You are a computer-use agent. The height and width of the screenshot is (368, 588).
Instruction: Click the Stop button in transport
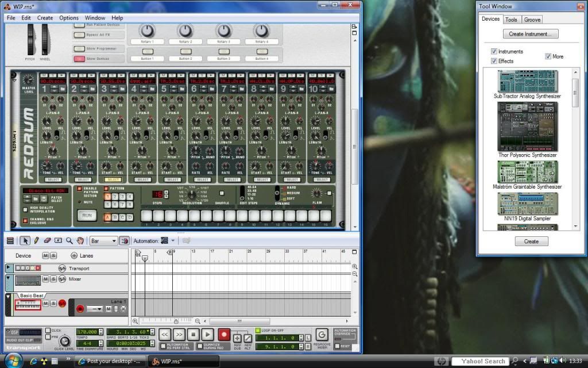click(194, 333)
